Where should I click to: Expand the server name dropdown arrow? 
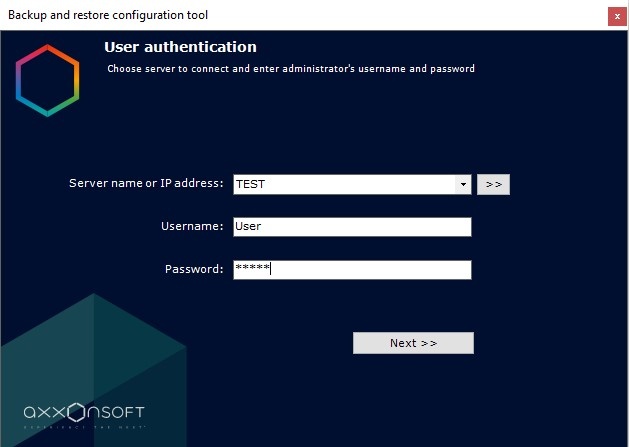pos(463,185)
